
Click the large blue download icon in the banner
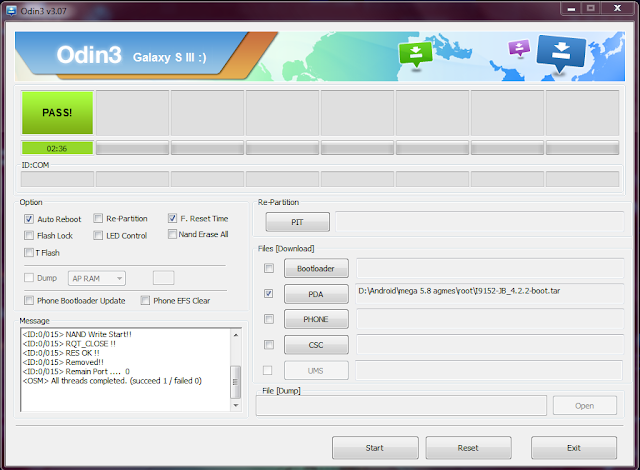pos(561,53)
